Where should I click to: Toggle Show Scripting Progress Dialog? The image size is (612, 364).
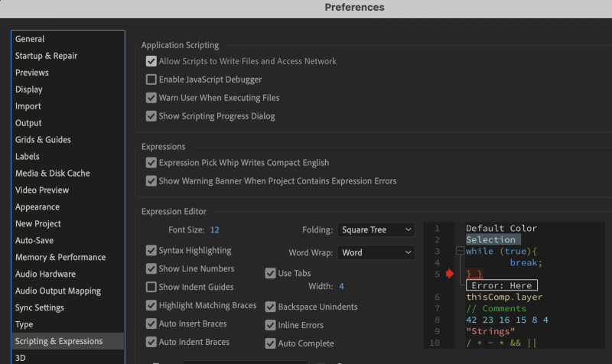click(x=151, y=116)
